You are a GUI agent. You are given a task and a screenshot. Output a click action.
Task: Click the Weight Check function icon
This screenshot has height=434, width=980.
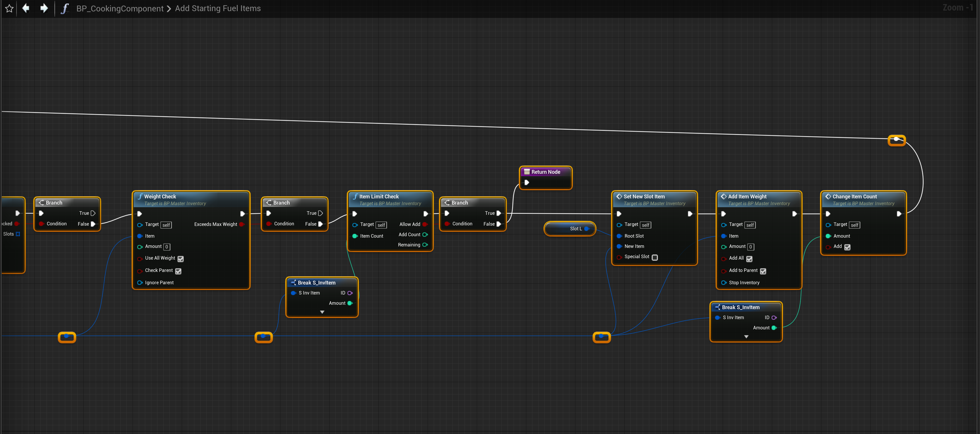click(x=140, y=196)
